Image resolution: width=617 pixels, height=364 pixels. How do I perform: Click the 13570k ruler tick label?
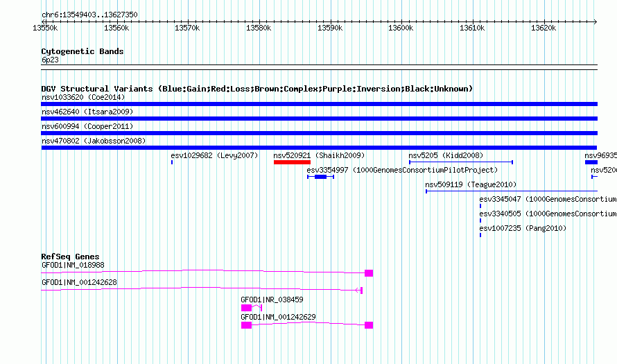click(187, 28)
